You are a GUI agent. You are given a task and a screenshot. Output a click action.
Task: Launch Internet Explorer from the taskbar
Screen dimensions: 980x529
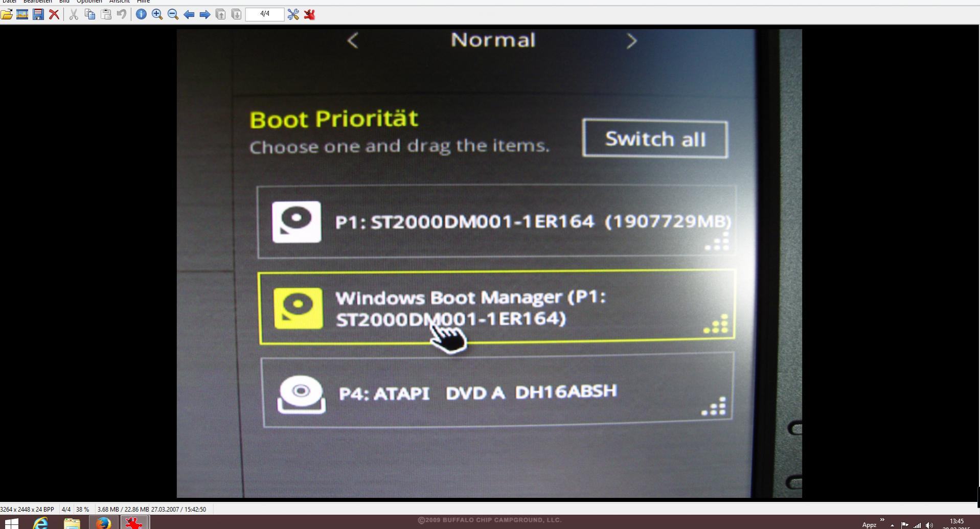40,523
